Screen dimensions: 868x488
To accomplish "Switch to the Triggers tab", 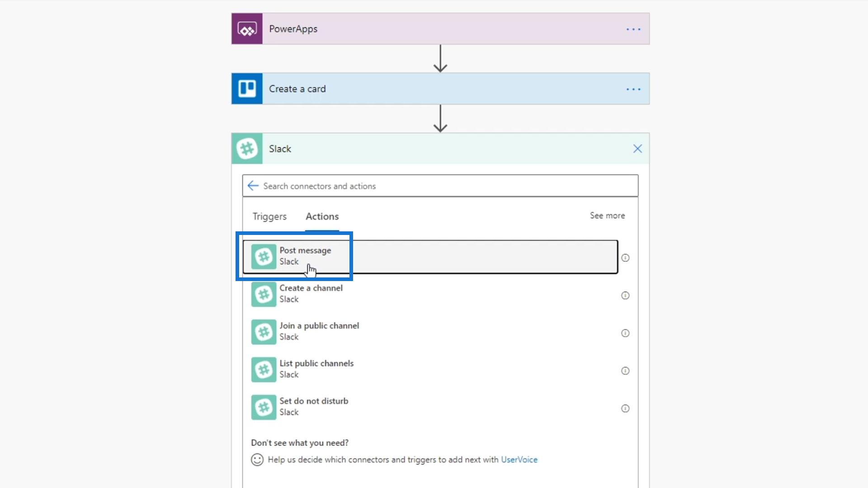I will pos(269,216).
